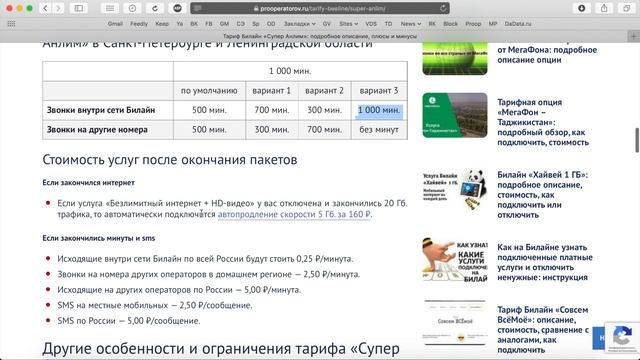
Task: Open the Feedly bookmark
Action: tap(139, 24)
